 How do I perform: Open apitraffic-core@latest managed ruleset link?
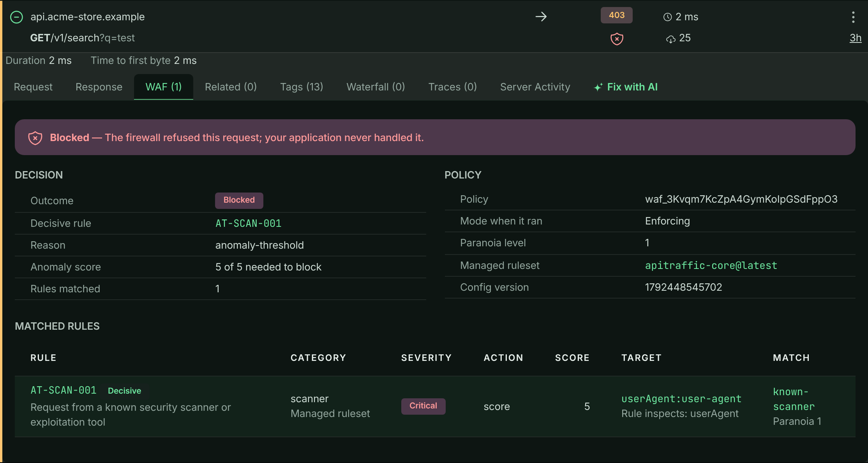(711, 265)
